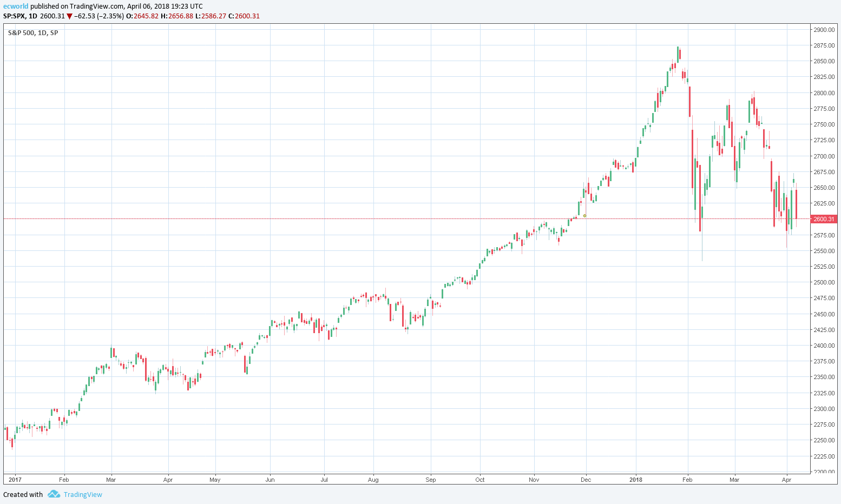Open the ecworld author link
Screen dimensions: 841x504
tap(16, 6)
